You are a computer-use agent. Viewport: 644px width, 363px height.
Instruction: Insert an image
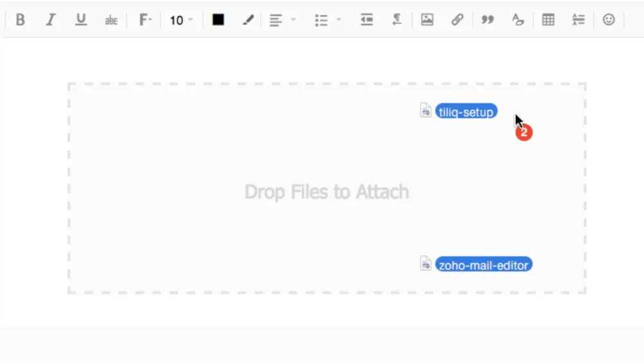[427, 19]
